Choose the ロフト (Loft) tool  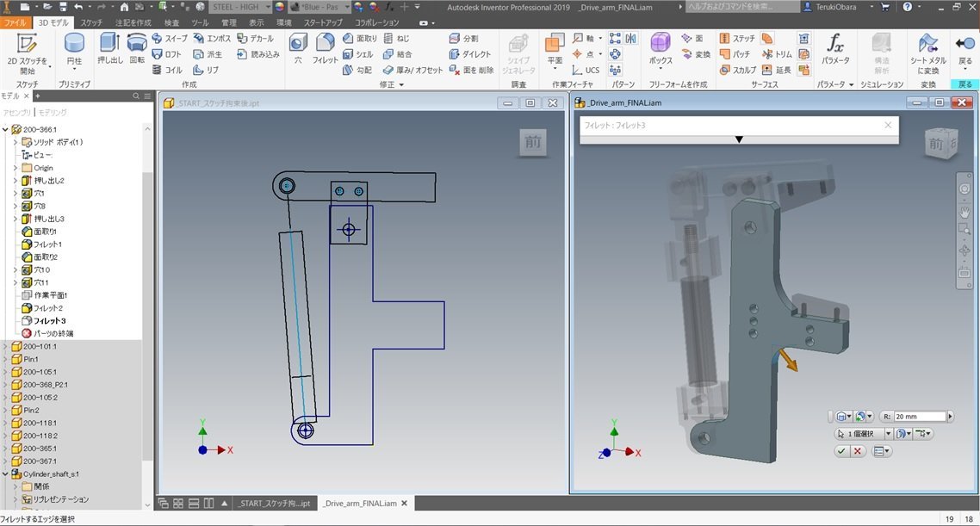[x=167, y=54]
